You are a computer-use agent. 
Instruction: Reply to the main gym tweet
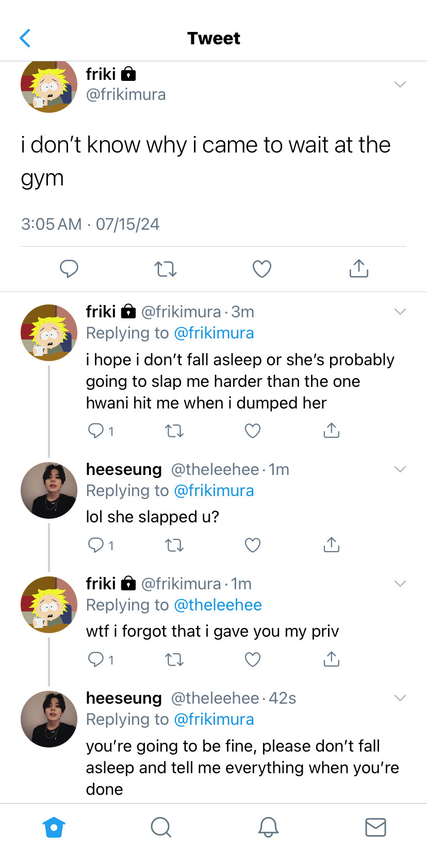pos(69,269)
